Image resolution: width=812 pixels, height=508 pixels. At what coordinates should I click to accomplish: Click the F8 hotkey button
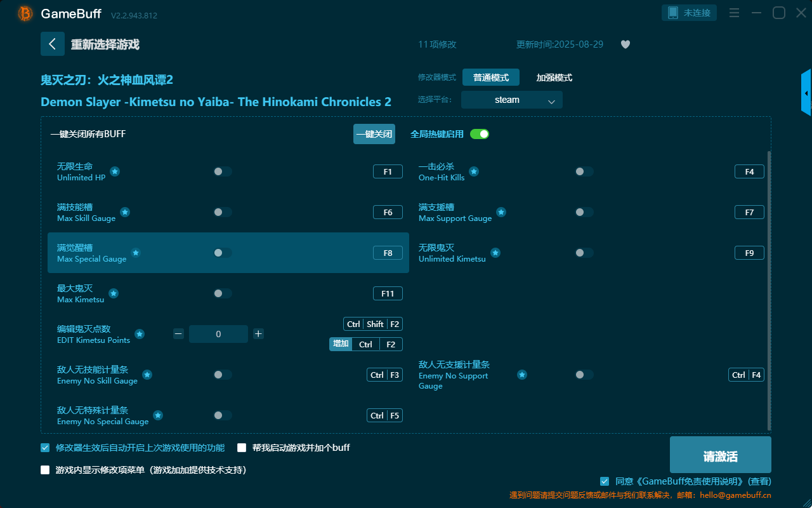coord(388,253)
